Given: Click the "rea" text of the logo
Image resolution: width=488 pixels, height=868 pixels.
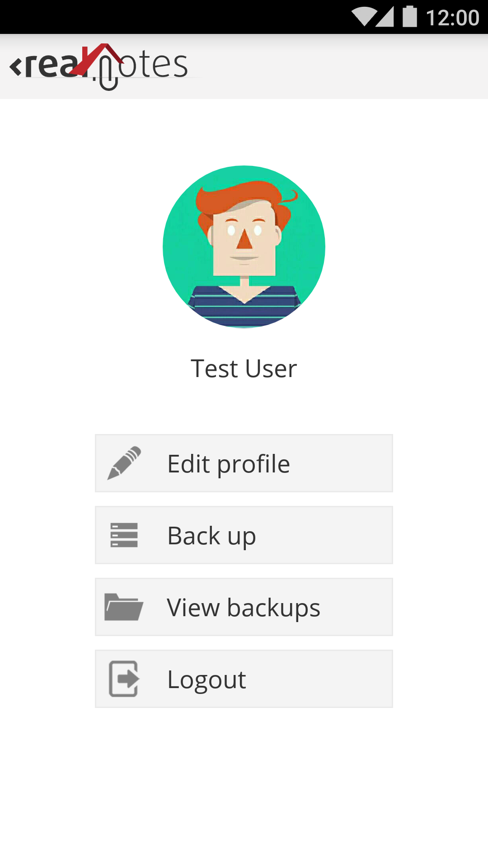Looking at the screenshot, I should (51, 66).
